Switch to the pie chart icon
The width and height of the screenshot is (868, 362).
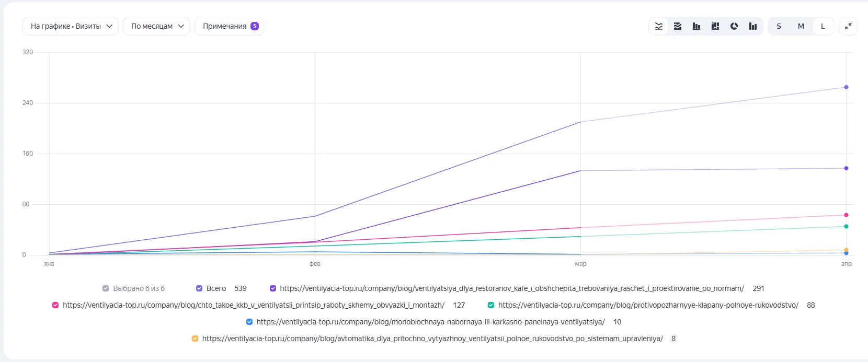(x=734, y=26)
